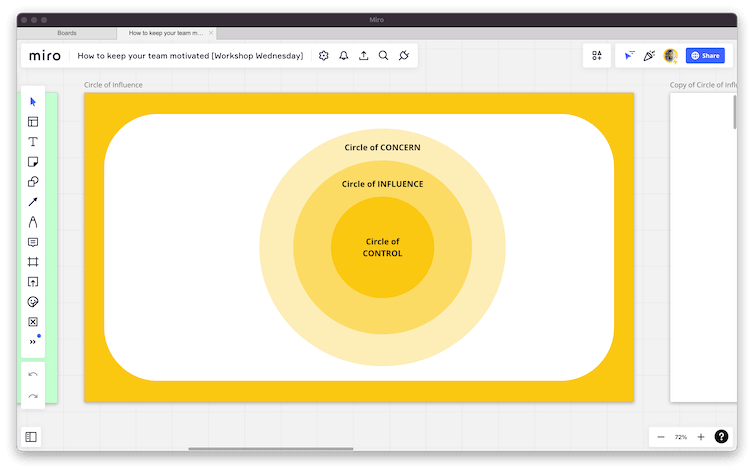The image size is (754, 472).
Task: Open the 72% zoom level menu
Action: click(x=681, y=437)
